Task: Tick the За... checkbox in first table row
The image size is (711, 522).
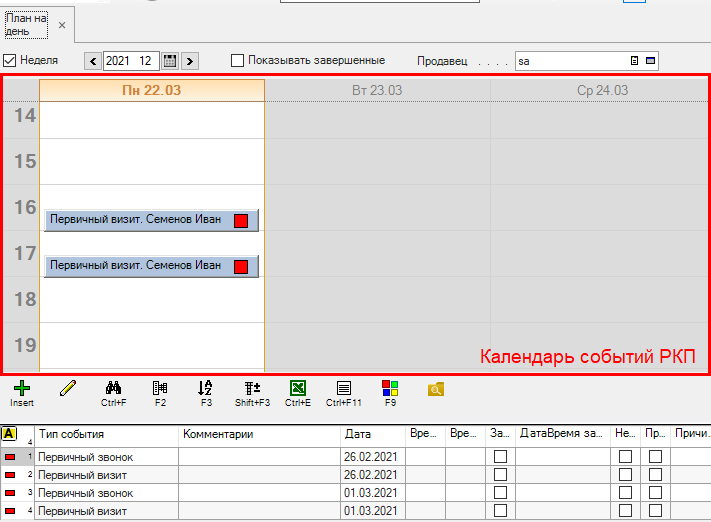Action: (x=500, y=457)
